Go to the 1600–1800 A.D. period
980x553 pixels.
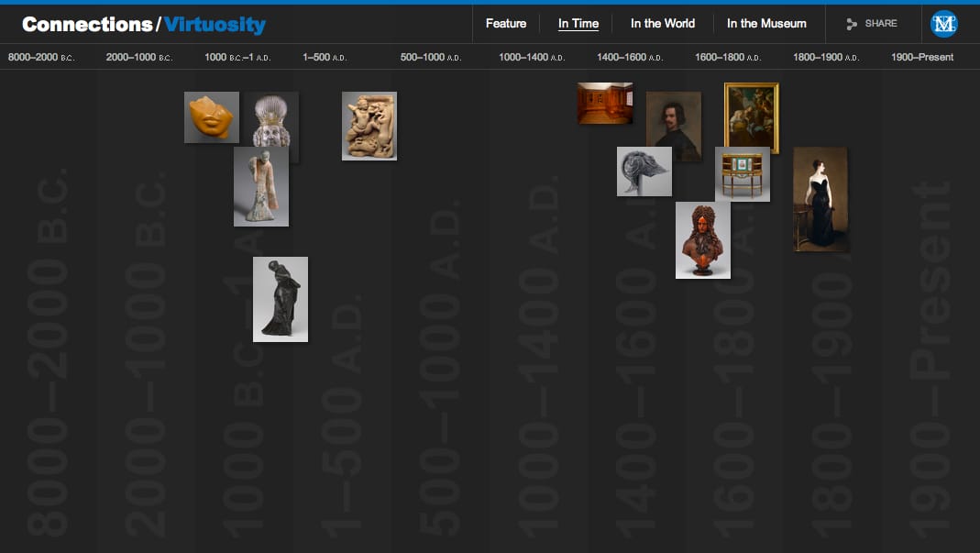[x=728, y=57]
